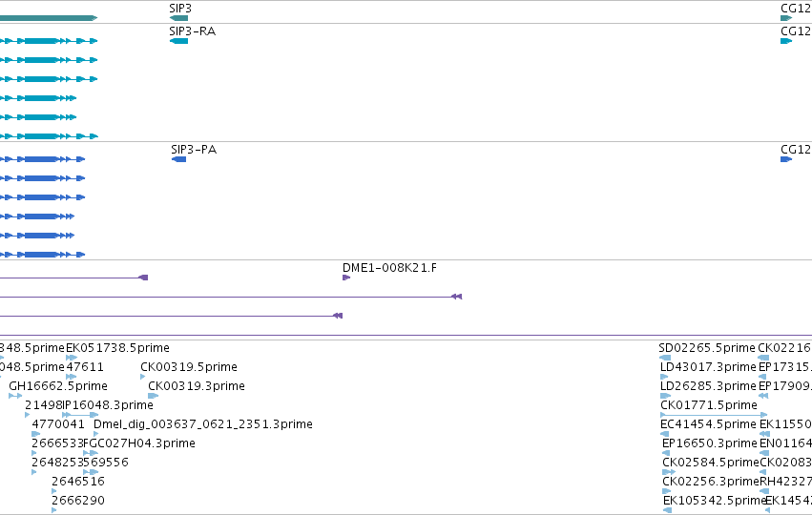Click the SD02265.5prime label
This screenshot has width=812, height=515.
[x=707, y=348]
